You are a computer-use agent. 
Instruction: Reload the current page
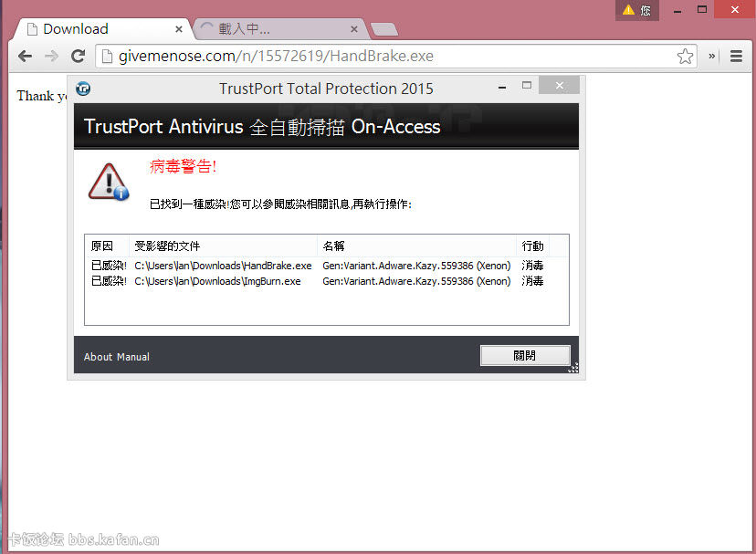click(79, 57)
